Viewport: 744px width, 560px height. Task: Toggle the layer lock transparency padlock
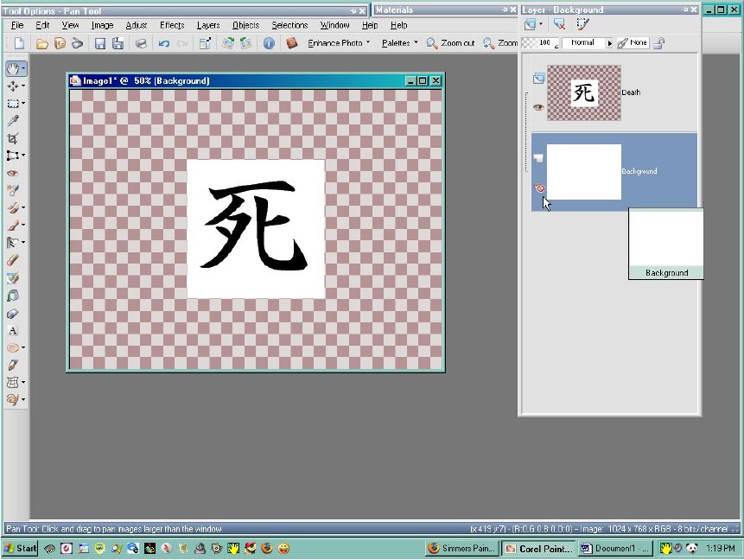pyautogui.click(x=658, y=43)
